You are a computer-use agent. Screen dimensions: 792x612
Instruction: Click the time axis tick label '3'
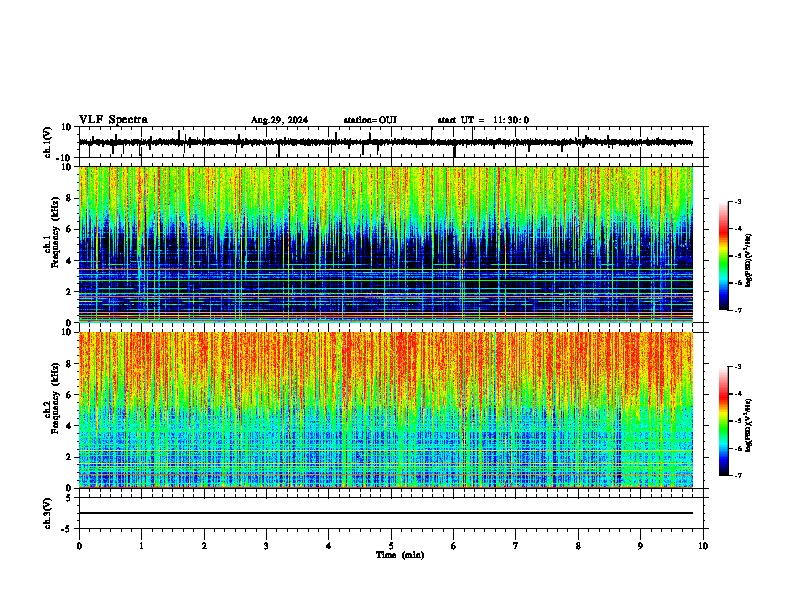[266, 546]
